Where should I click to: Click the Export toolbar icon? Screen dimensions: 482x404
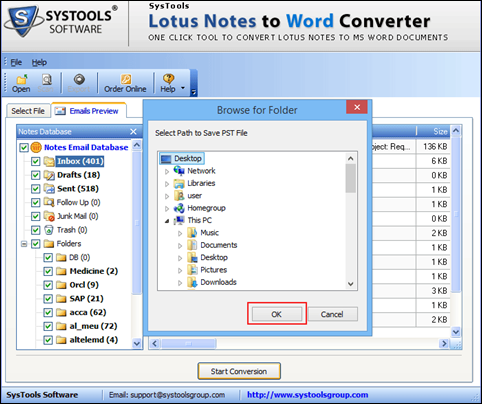pyautogui.click(x=79, y=83)
